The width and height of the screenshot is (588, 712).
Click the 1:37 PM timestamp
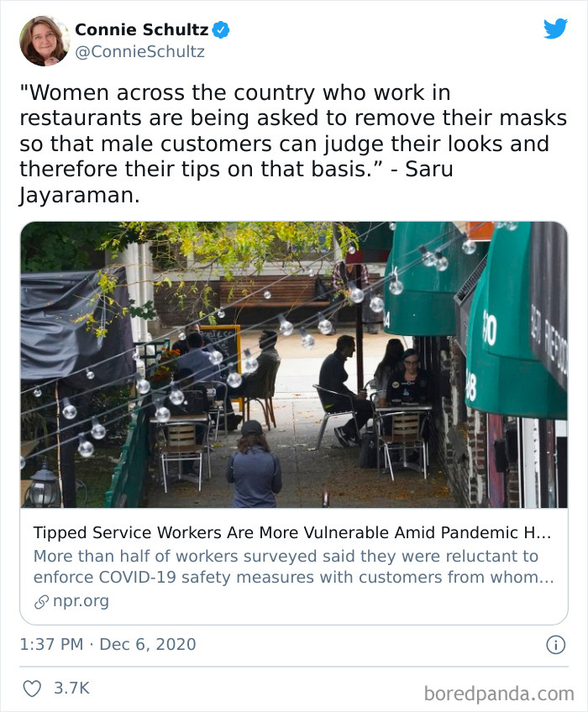point(51,644)
